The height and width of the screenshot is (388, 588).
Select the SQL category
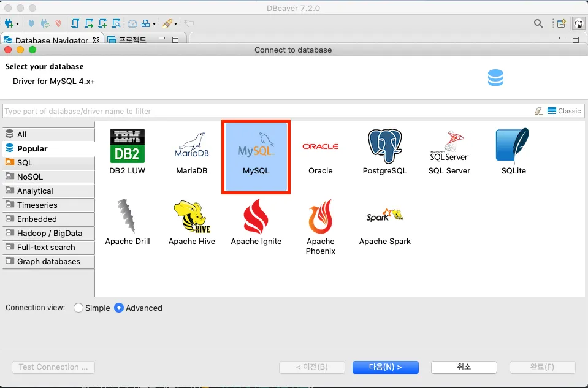click(49, 162)
